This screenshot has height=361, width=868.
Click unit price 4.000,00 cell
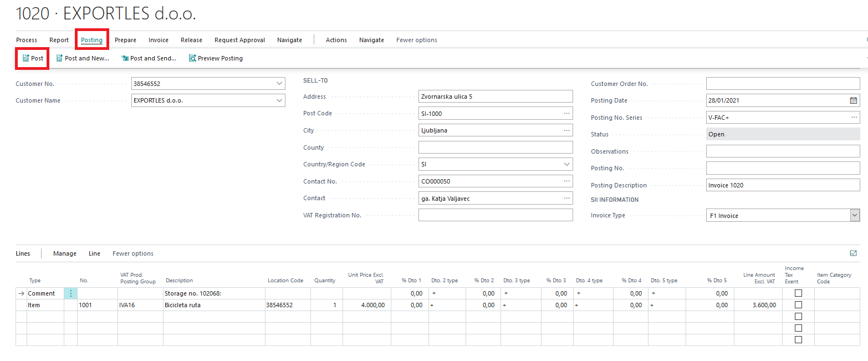pyautogui.click(x=367, y=305)
